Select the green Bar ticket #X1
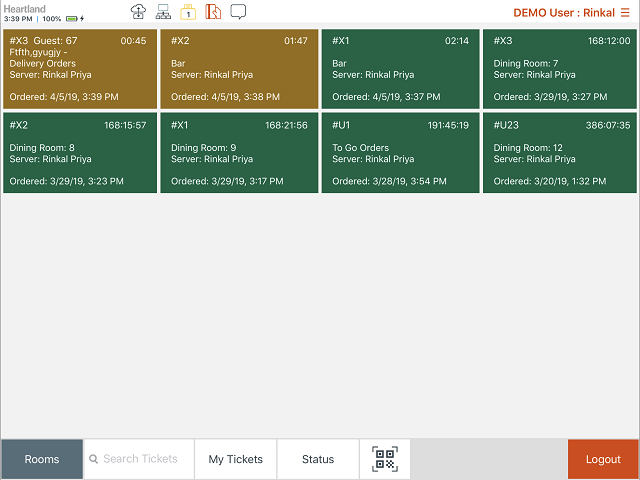This screenshot has height=480, width=640. coord(400,69)
